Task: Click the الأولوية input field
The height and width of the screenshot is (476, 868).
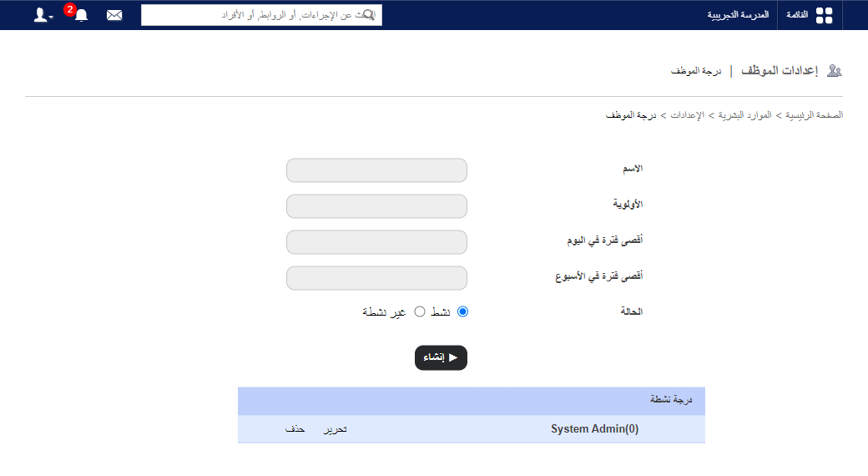Action: (376, 206)
